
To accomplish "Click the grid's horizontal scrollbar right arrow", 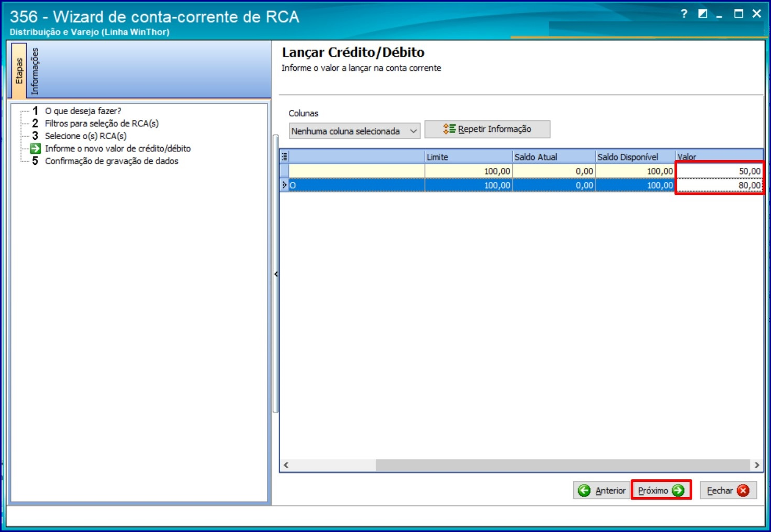I will coord(757,465).
